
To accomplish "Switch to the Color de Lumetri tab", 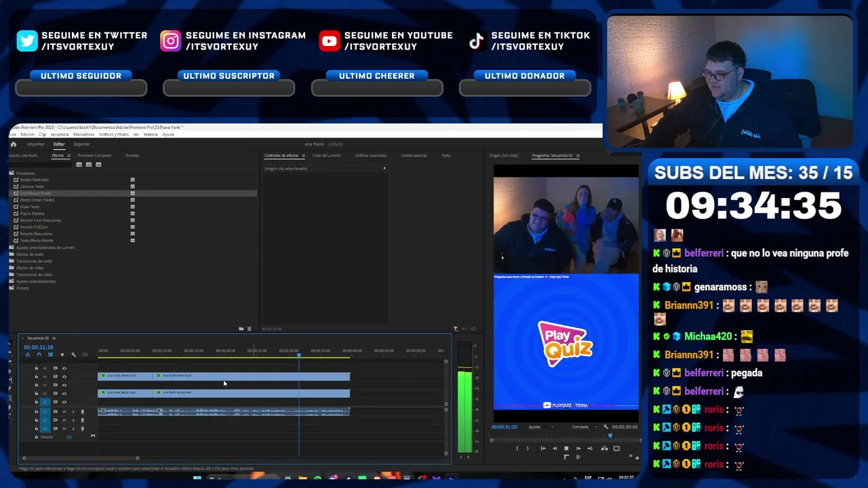I will (x=327, y=156).
